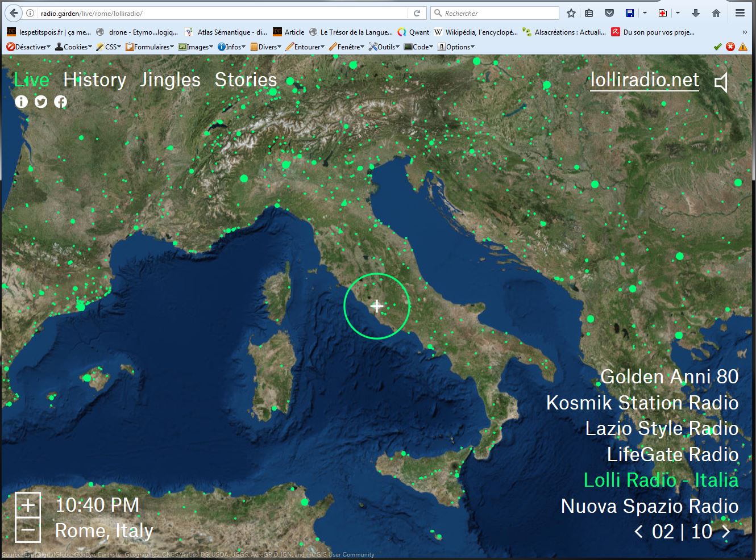Reload the page in address bar
Viewport: 756px width, 560px height.
click(417, 13)
